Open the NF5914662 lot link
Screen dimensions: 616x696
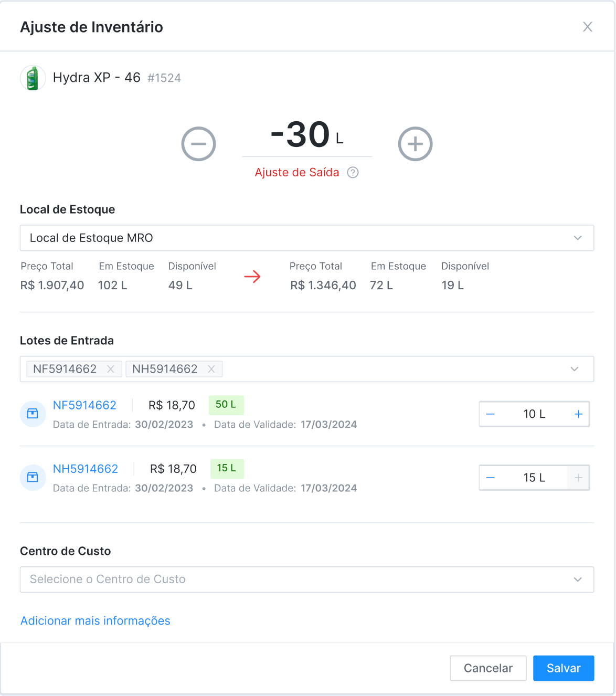pyautogui.click(x=84, y=405)
